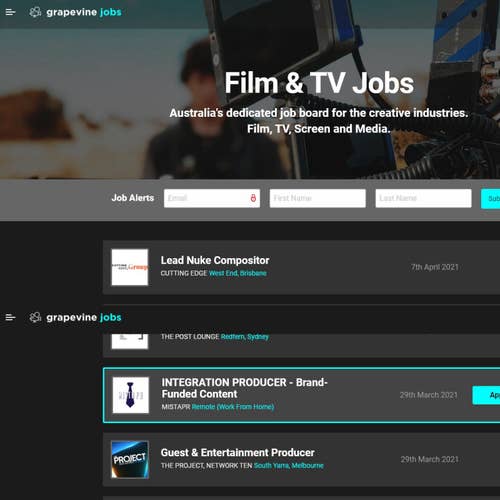The height and width of the screenshot is (500, 500).
Task: Click the Job Alerts label
Action: pyautogui.click(x=133, y=198)
